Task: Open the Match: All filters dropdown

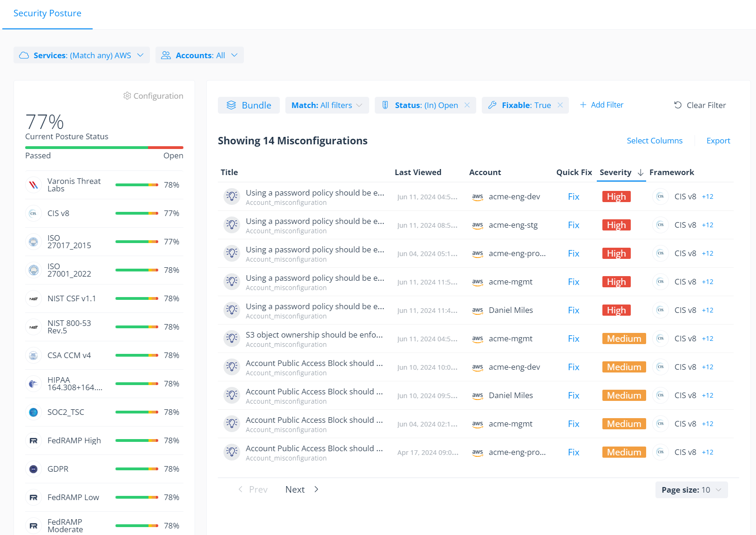Action: 358,105
